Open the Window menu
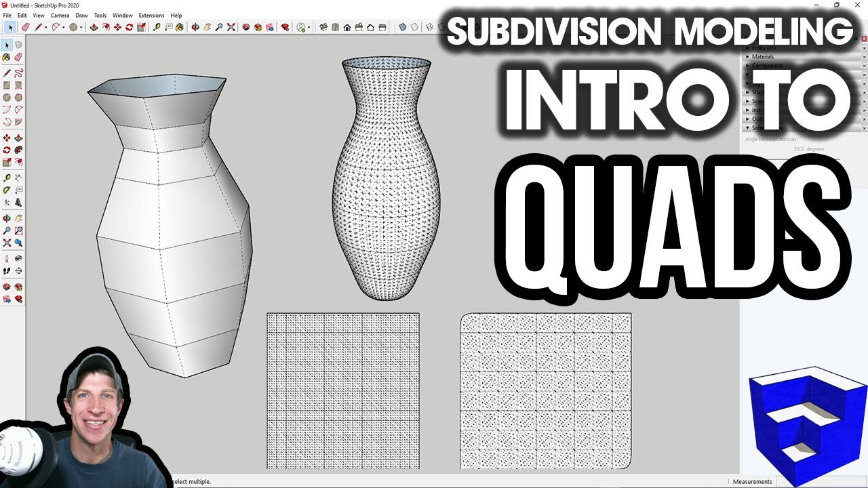Screen dimensions: 868x488 point(122,15)
